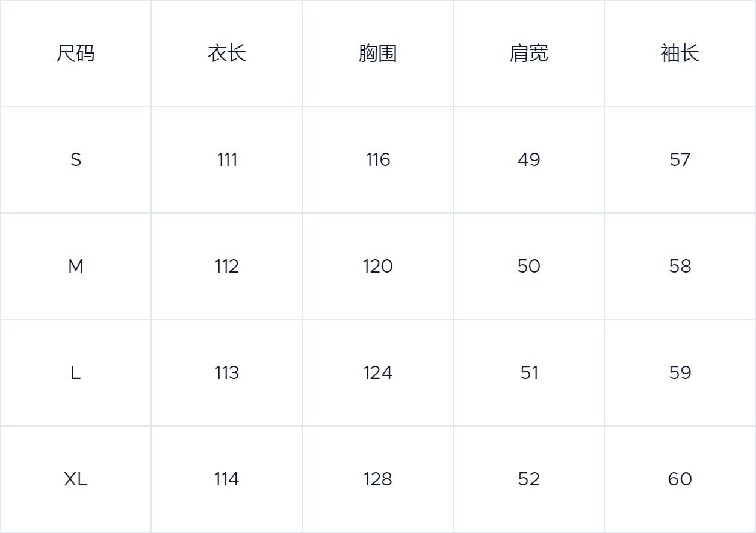Viewport: 756px width, 533px height.
Task: Select the 114 cell in row XL
Action: tap(227, 479)
